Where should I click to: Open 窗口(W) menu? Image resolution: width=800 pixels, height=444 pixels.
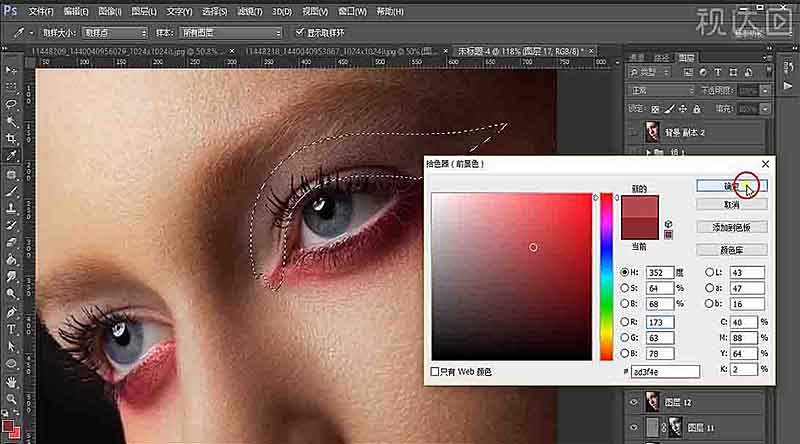[x=352, y=11]
